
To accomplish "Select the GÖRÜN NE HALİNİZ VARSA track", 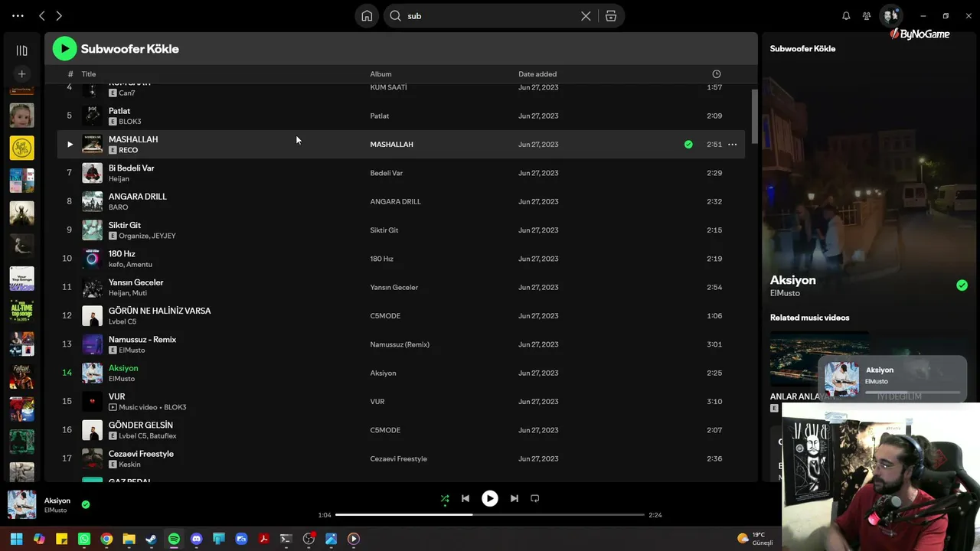I will (x=159, y=311).
